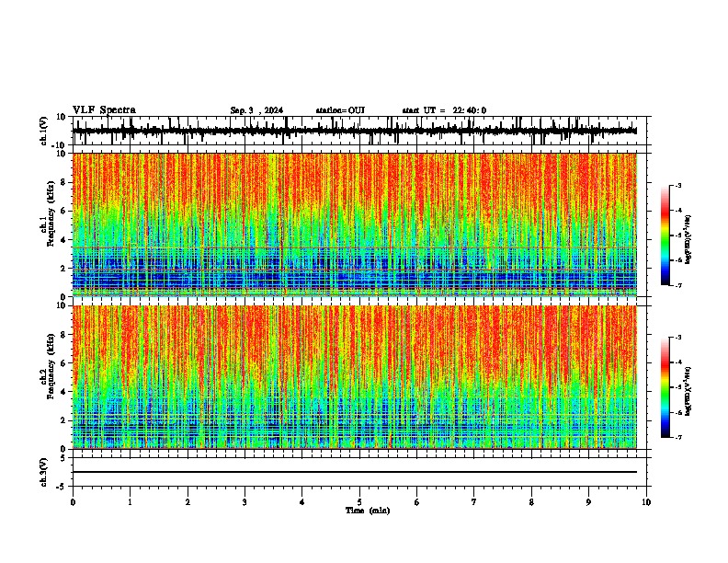Click the "-3" tick on ch.2 colorbar

(678, 338)
